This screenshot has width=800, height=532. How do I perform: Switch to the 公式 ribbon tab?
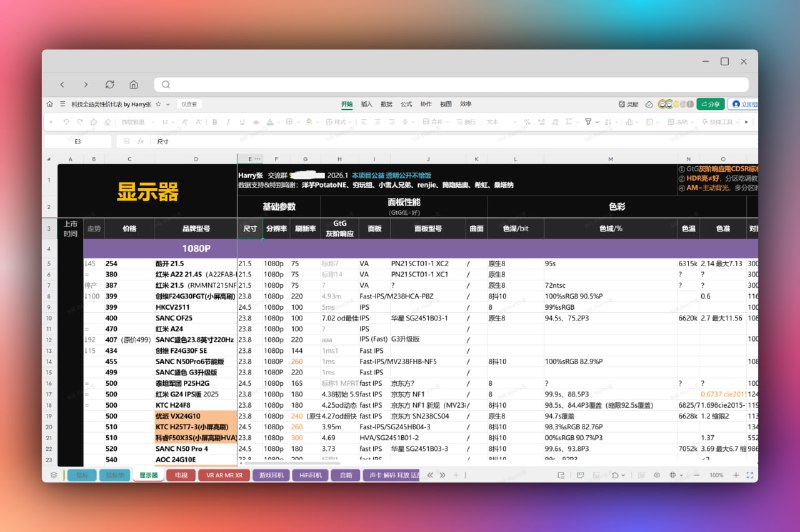click(x=406, y=104)
